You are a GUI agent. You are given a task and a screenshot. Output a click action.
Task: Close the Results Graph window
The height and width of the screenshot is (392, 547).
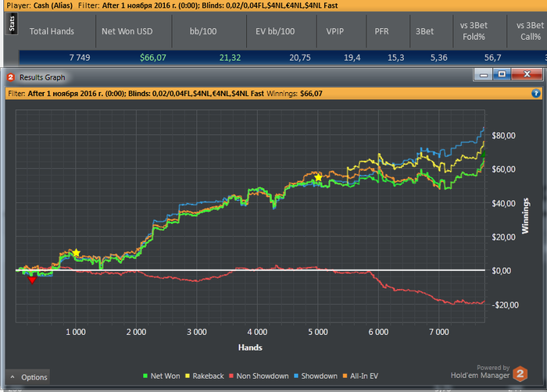[527, 74]
